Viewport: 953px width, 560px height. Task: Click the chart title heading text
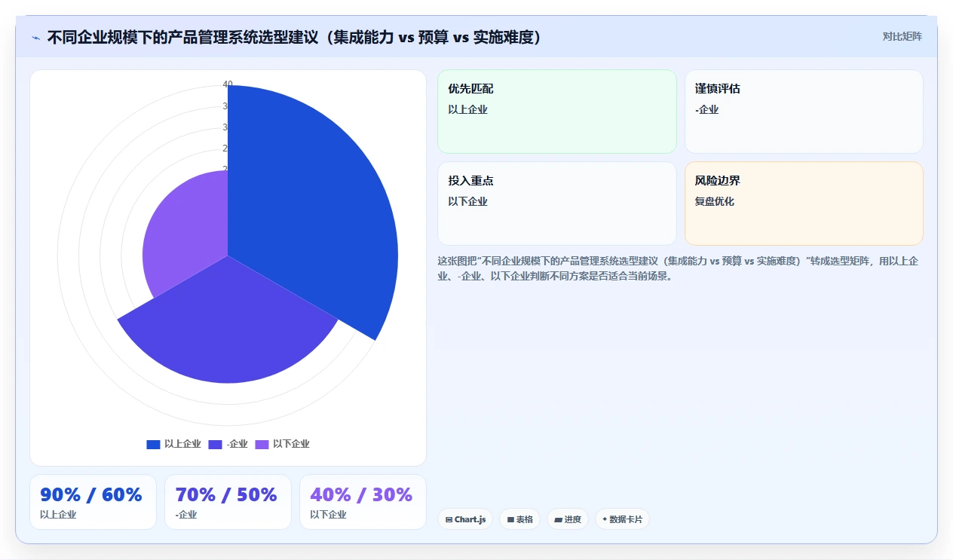pyautogui.click(x=294, y=37)
